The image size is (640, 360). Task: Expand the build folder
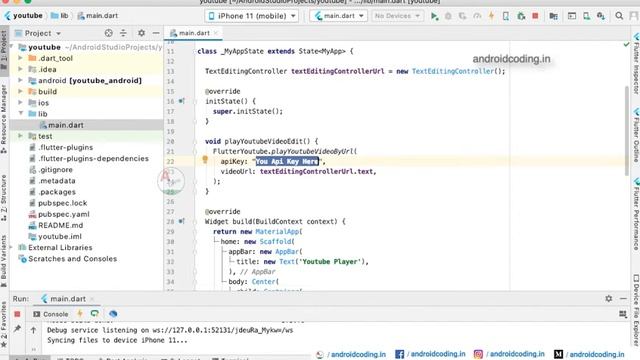[20, 91]
